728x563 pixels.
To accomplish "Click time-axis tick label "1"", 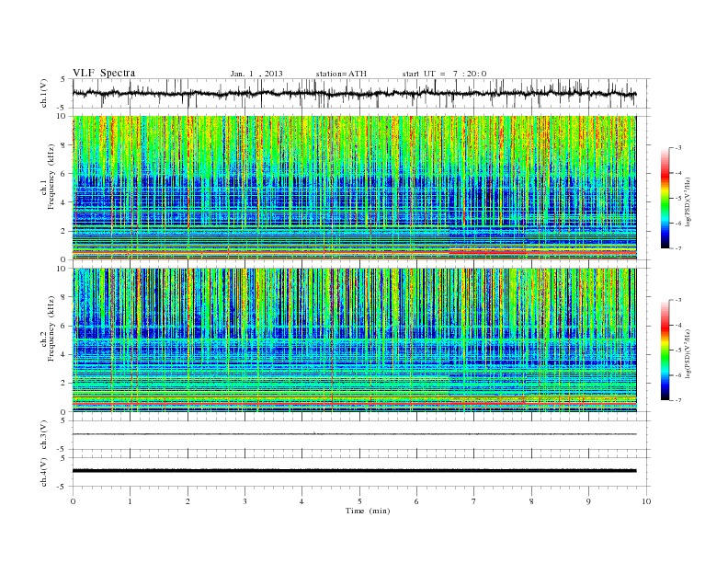I will [x=130, y=501].
